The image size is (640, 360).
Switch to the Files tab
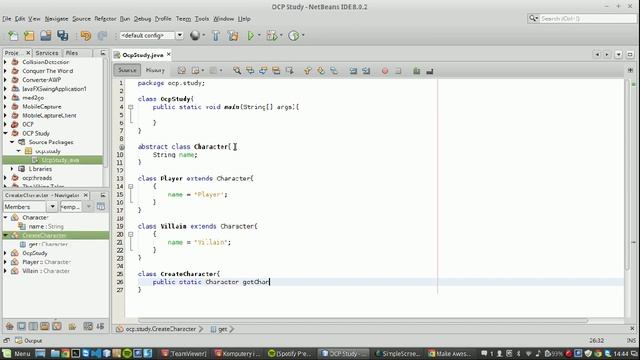click(x=72, y=53)
